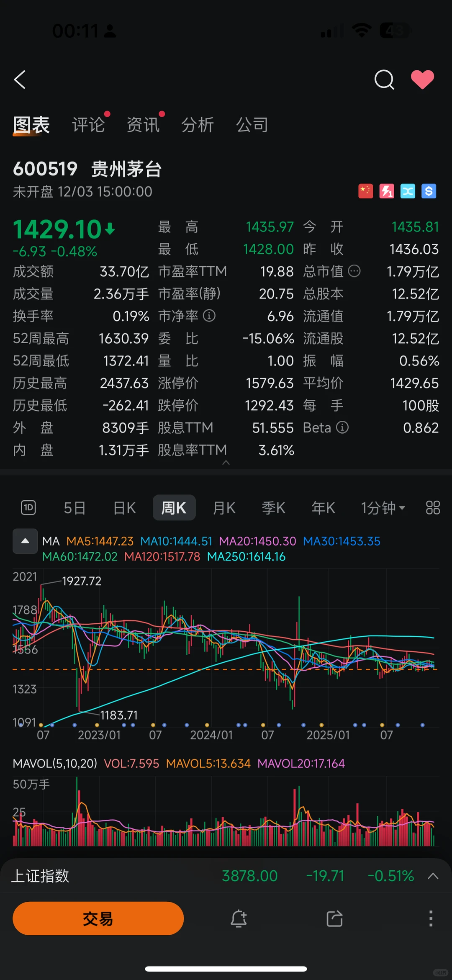Screen dimensions: 452x980
Task: Switch to the 资讯 tab
Action: pyautogui.click(x=143, y=125)
